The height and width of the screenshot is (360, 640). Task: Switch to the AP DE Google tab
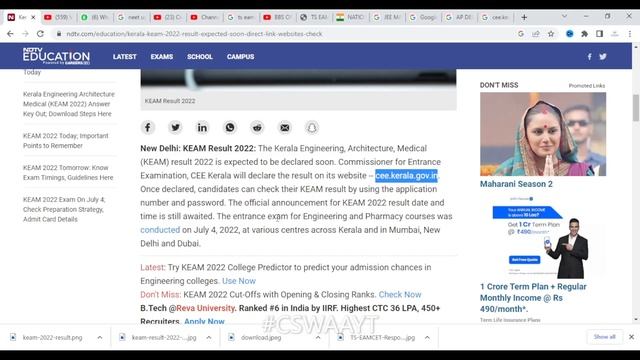tap(459, 17)
